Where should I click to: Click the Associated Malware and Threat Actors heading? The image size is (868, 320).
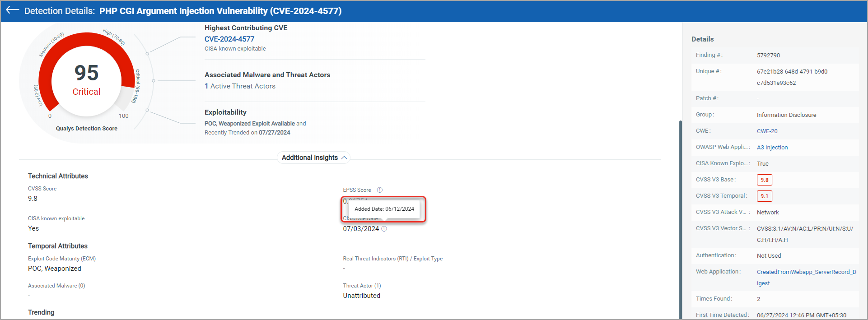[x=267, y=75]
